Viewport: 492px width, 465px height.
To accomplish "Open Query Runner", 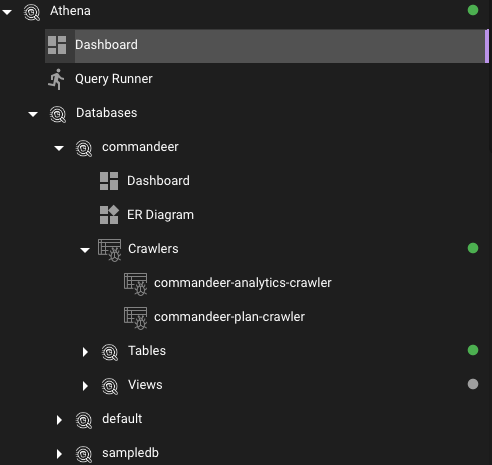I will [114, 79].
